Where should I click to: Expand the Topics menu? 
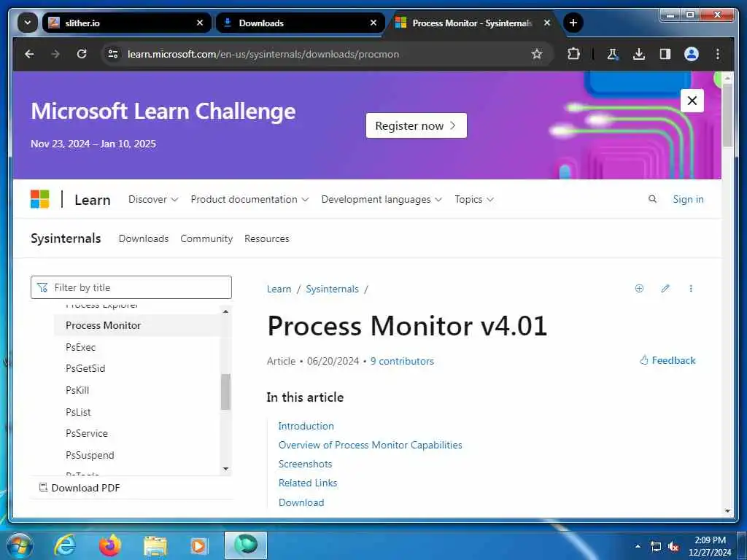pos(474,200)
